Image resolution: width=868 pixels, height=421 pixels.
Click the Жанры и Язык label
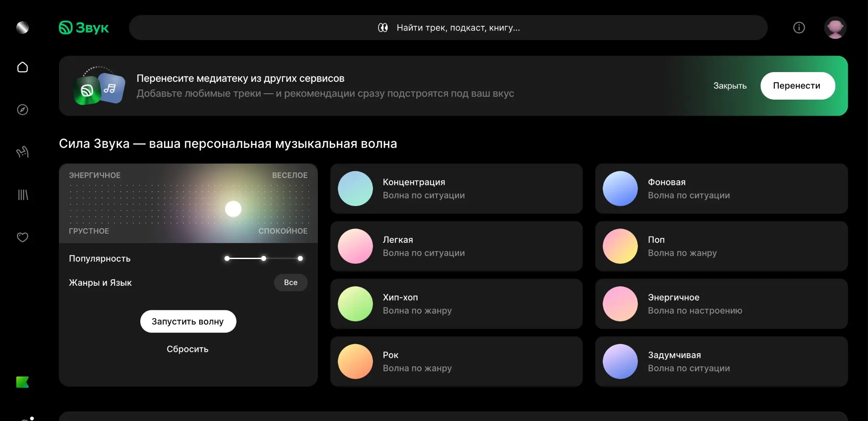click(100, 282)
